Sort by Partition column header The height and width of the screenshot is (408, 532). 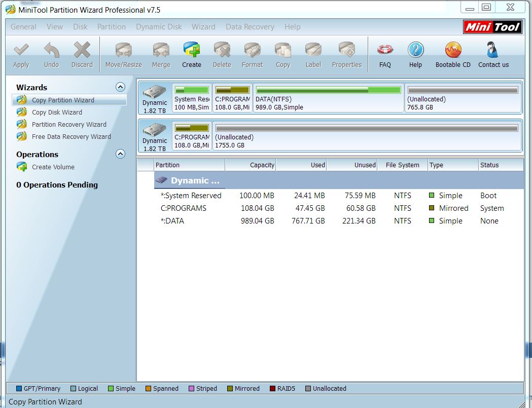coord(189,165)
